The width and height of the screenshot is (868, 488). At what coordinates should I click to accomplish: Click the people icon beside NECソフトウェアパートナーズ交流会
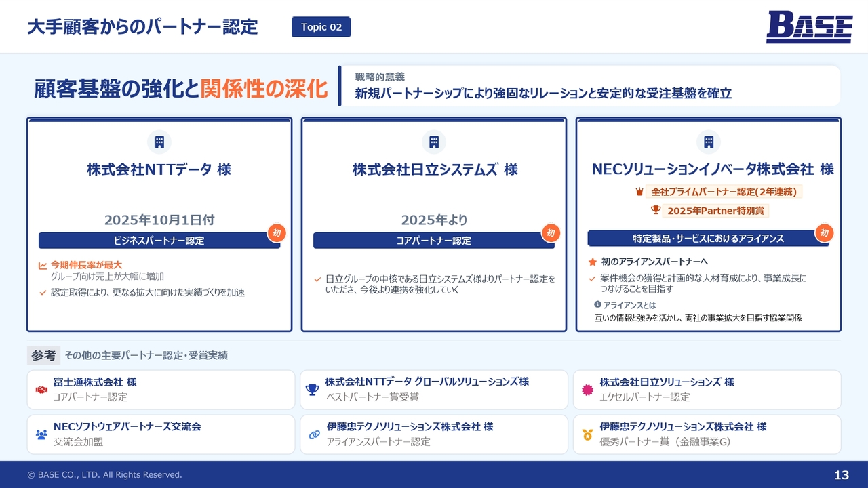[41, 434]
